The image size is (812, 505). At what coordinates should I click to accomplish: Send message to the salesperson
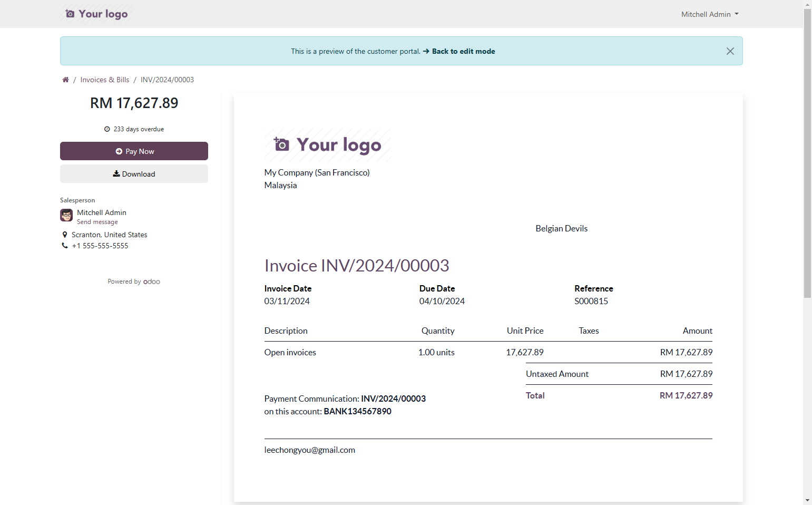click(97, 222)
